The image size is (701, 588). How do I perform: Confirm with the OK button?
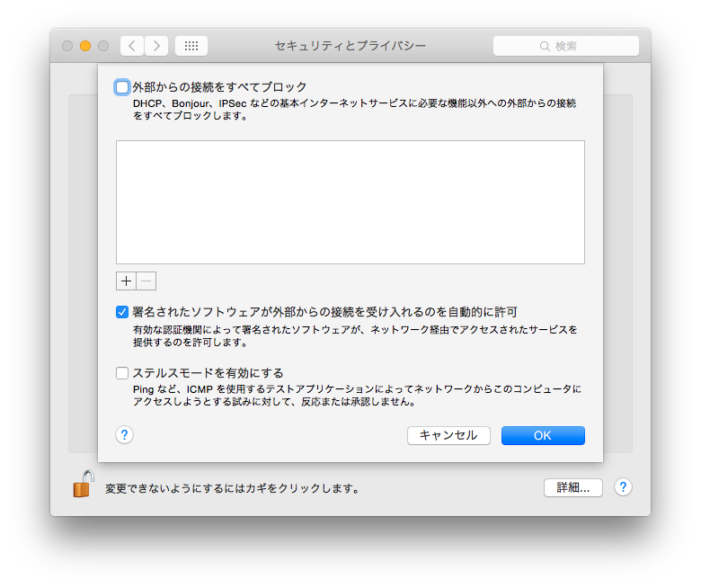pyautogui.click(x=543, y=435)
